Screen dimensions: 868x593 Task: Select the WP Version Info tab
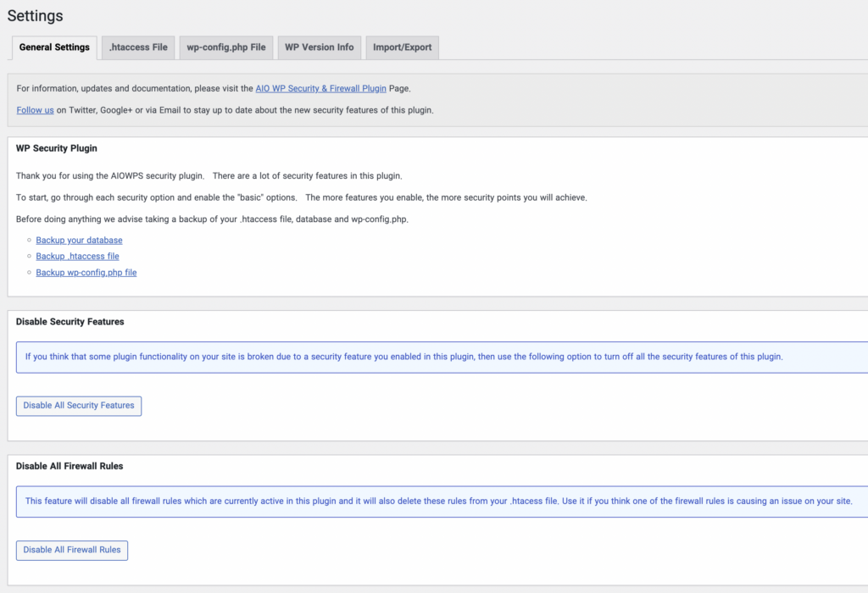320,47
